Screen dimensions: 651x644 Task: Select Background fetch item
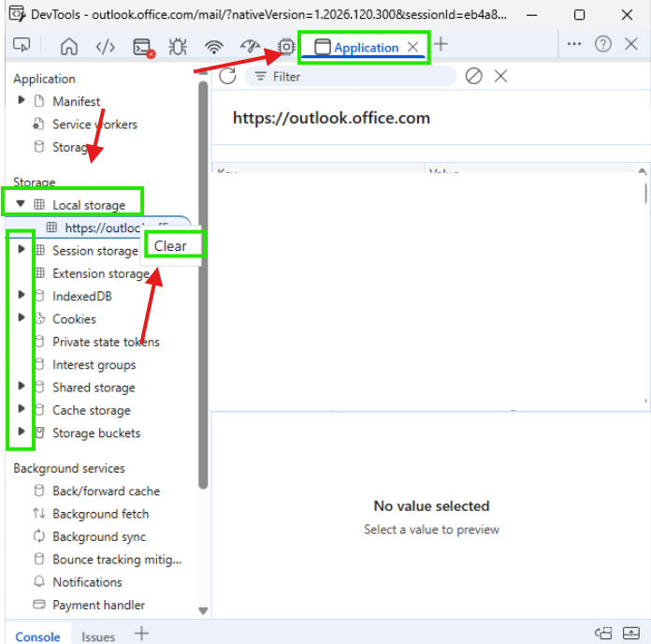point(100,514)
